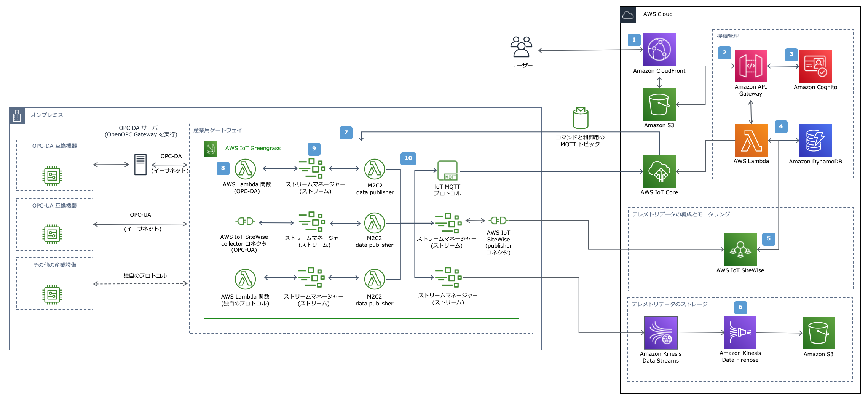Select the AWS IoT SiteWise text label
The image size is (868, 403).
pos(740,270)
